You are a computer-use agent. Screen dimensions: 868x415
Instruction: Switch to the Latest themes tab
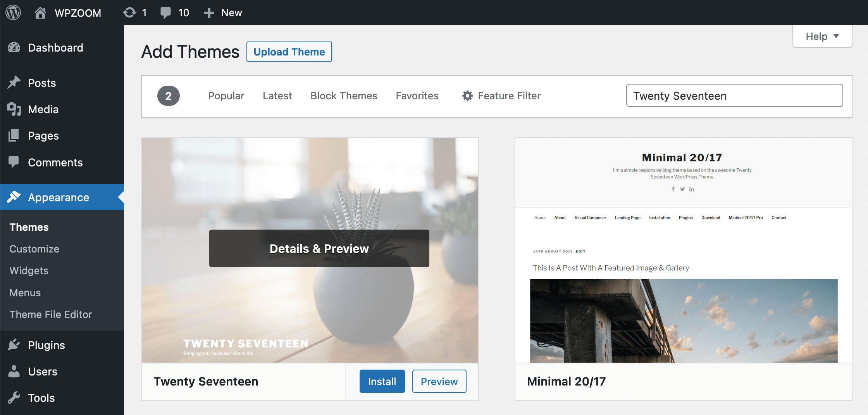(x=277, y=96)
